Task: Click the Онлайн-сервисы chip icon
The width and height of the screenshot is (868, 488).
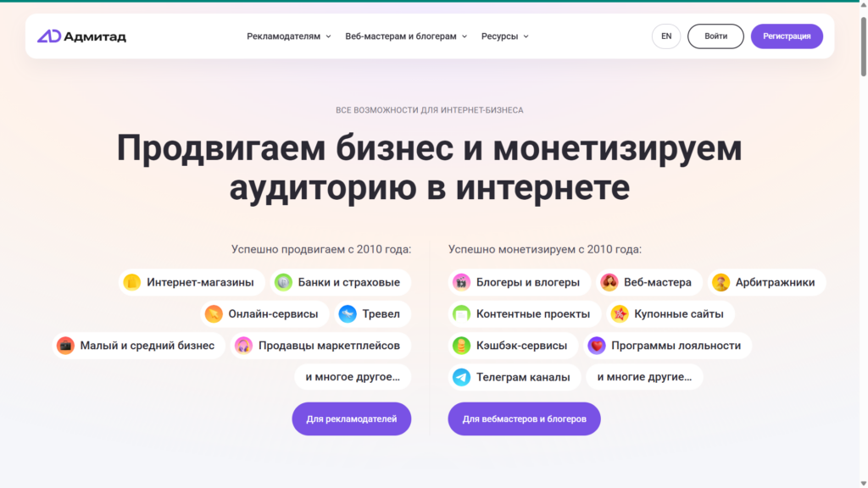Action: point(214,314)
